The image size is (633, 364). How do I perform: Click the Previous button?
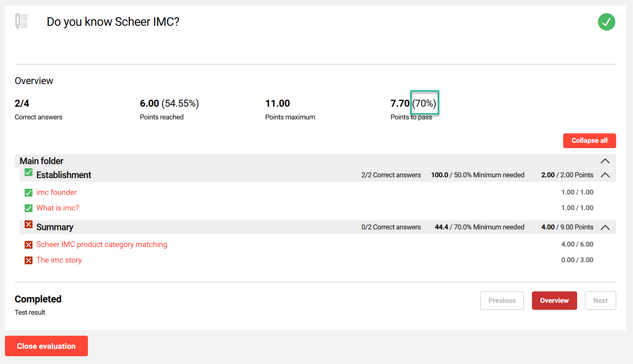[x=502, y=300]
